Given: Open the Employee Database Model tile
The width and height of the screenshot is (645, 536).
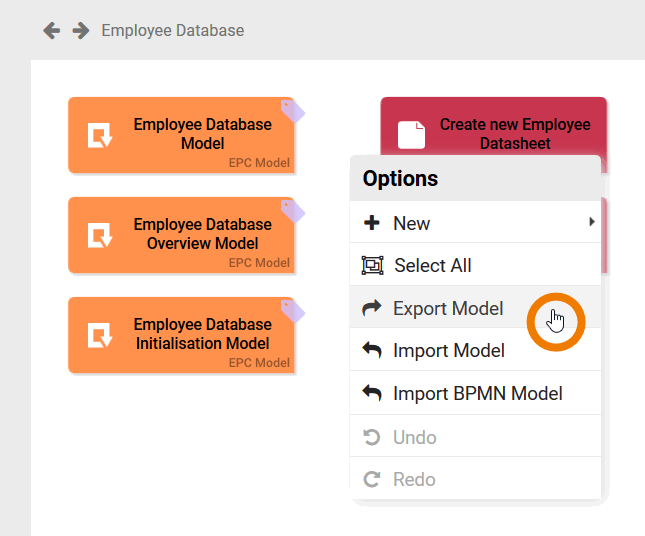Looking at the screenshot, I should [181, 135].
